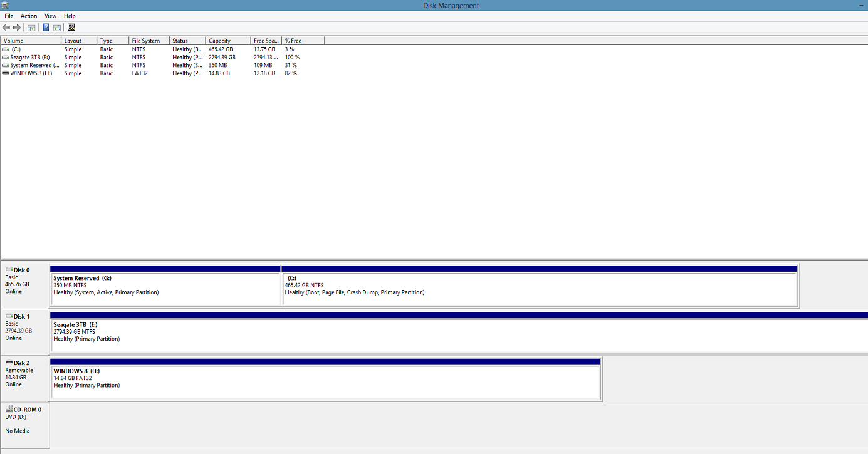Click the Disk 1 drive icon
Viewport: 868px width, 454px height.
(x=9, y=316)
